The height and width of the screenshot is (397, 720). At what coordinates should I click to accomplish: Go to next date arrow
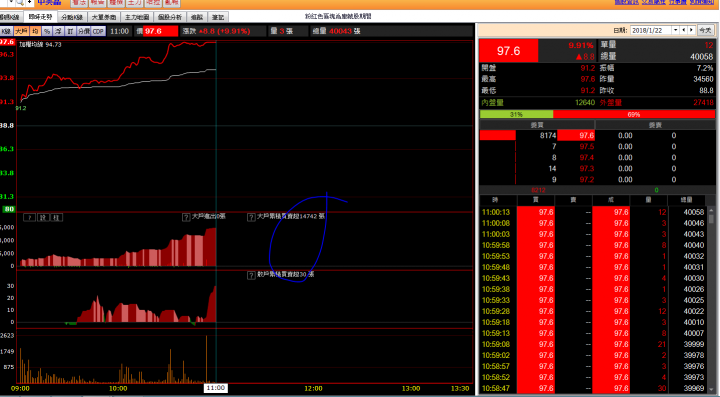click(x=691, y=30)
